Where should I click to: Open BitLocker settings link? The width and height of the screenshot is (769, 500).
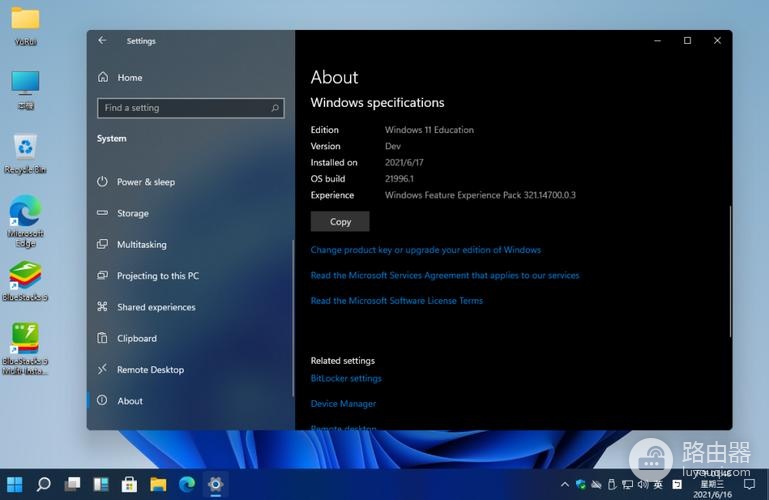tap(346, 378)
